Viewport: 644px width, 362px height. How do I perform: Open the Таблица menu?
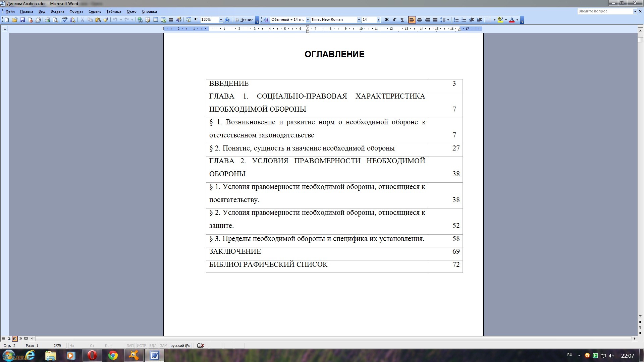pos(114,11)
